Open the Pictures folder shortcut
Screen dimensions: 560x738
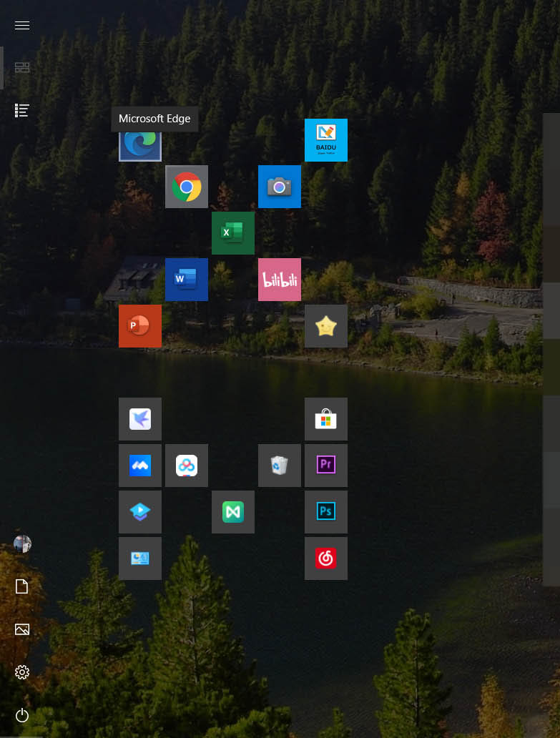(x=22, y=629)
